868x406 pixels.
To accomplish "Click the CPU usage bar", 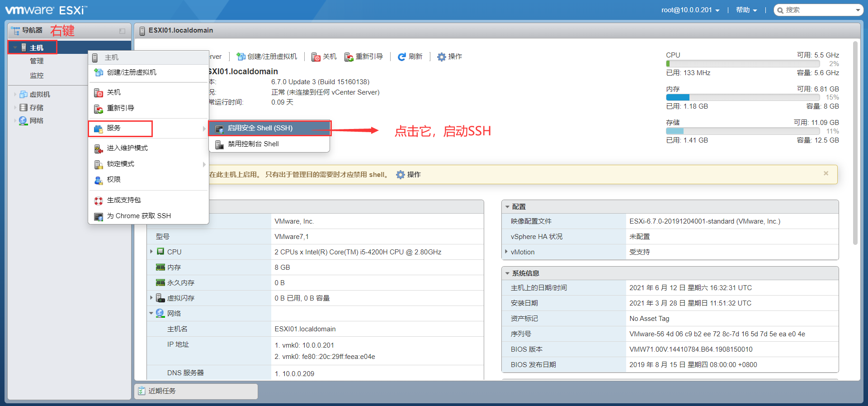I will point(743,64).
